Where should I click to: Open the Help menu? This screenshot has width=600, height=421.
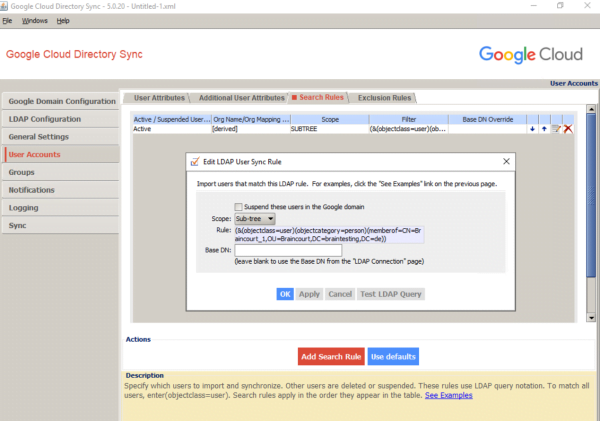63,21
